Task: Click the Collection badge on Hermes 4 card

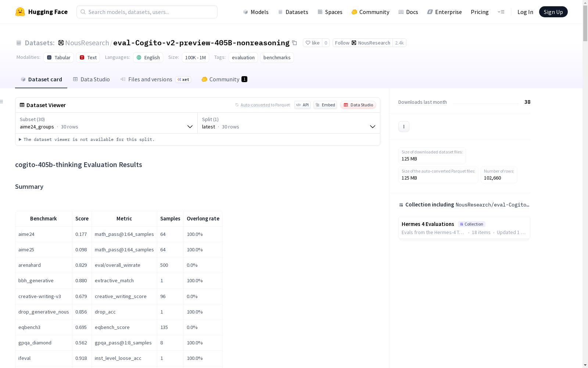Action: click(472, 224)
